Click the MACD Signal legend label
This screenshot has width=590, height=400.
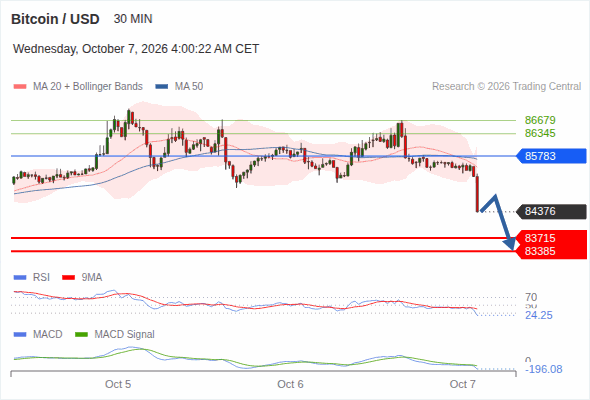coord(125,335)
